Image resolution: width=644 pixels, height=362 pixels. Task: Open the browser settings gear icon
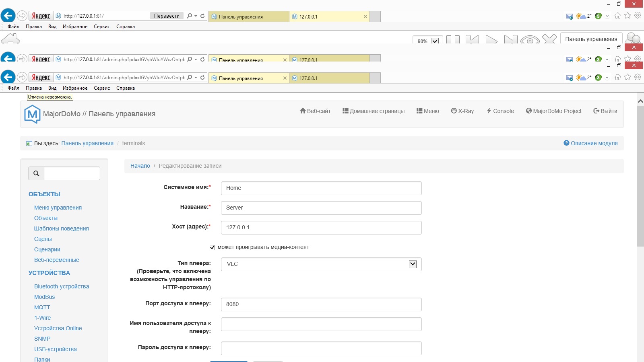coord(638,77)
